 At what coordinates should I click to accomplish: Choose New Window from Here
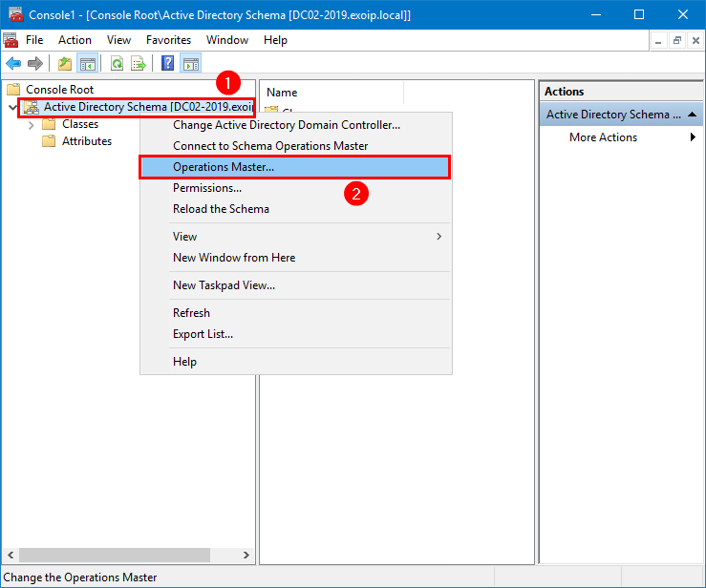tap(295, 258)
